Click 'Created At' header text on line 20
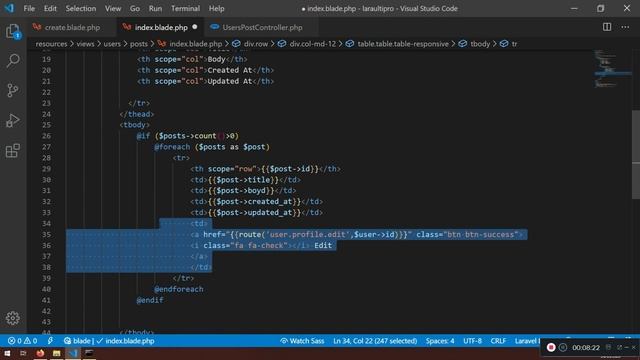Viewport: 640px width, 360px height. pos(229,70)
